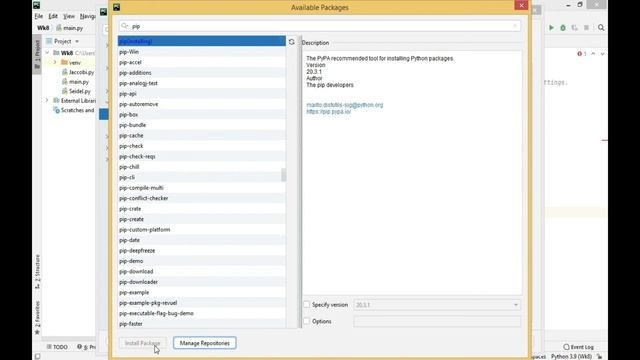
Task: Open the mailto distutils-sig link
Action: click(344, 105)
